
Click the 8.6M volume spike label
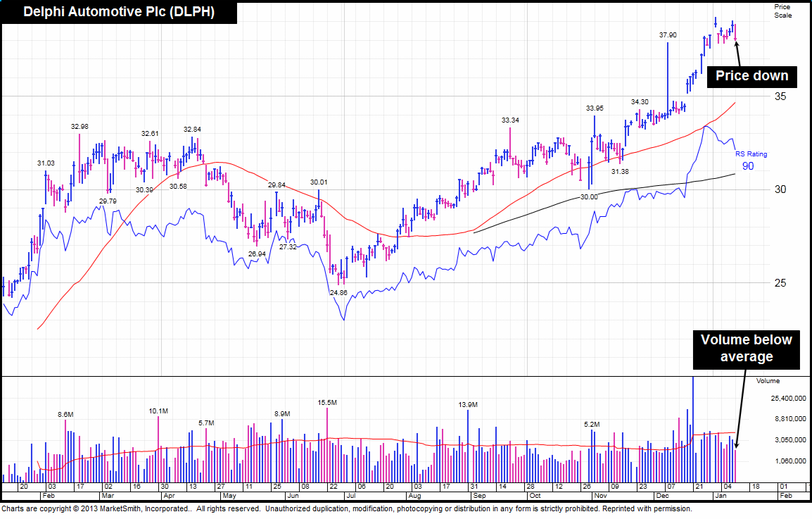(x=65, y=414)
